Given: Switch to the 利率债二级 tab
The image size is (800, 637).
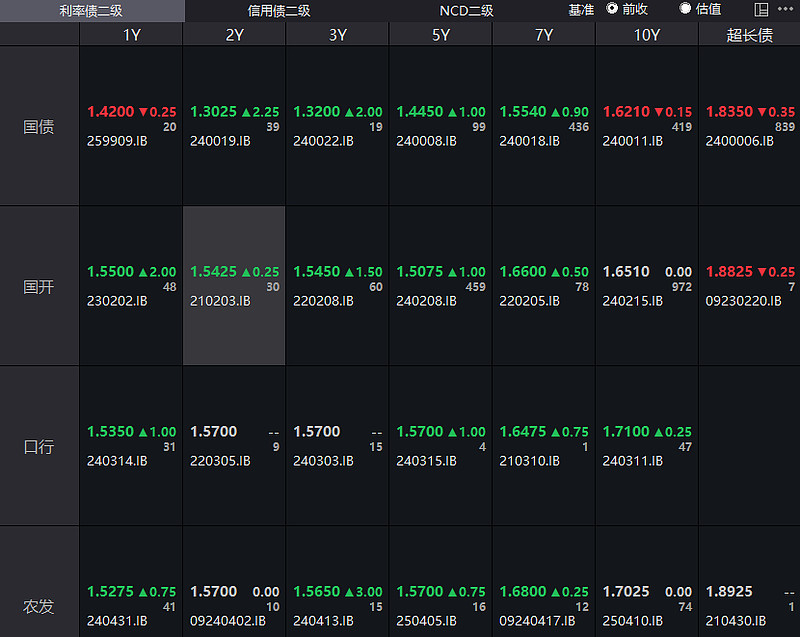Looking at the screenshot, I should pos(91,10).
